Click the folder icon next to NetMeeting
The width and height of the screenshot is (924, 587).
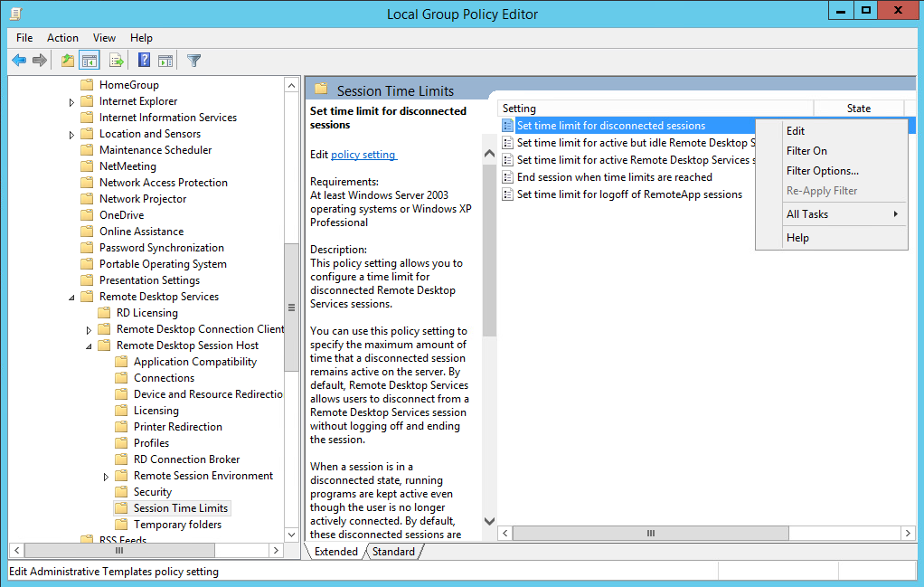(x=87, y=166)
